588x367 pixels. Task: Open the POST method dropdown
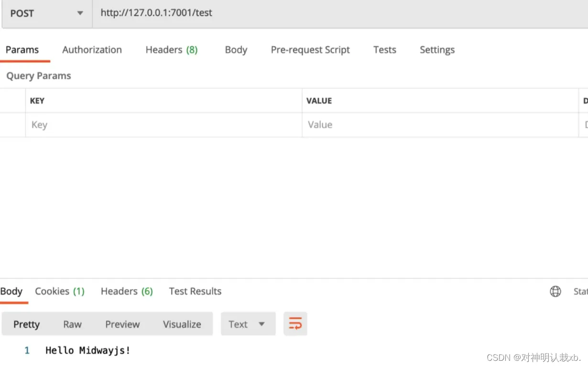click(47, 13)
